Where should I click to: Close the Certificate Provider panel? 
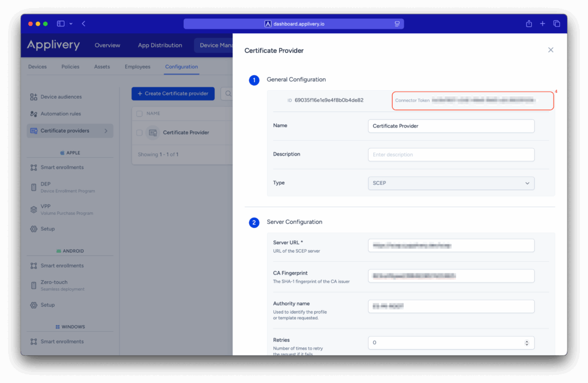coord(550,50)
